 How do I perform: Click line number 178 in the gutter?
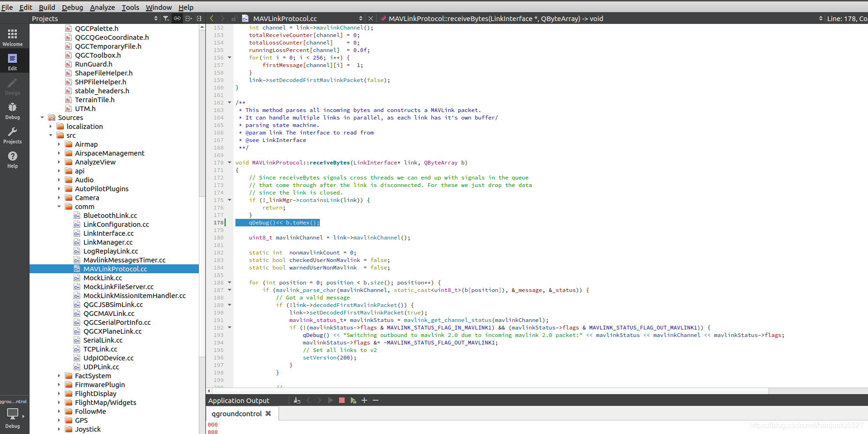pos(219,223)
